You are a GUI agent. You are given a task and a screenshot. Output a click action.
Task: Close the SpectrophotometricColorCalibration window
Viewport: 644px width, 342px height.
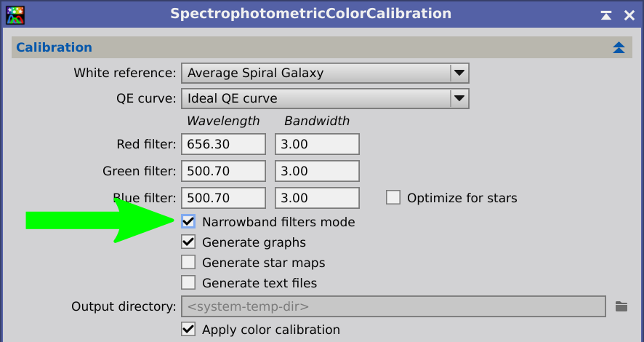(x=629, y=15)
